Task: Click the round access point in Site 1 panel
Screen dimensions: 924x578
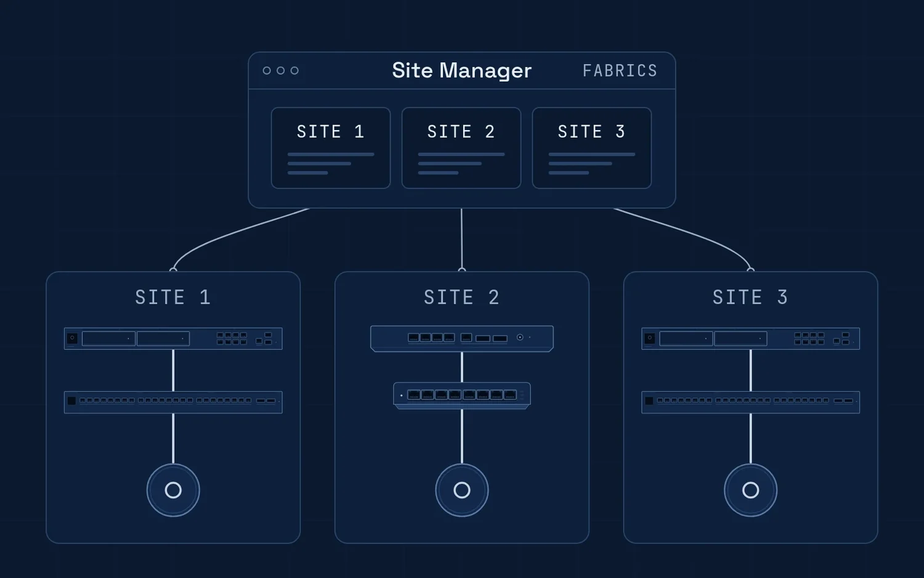Action: point(173,490)
